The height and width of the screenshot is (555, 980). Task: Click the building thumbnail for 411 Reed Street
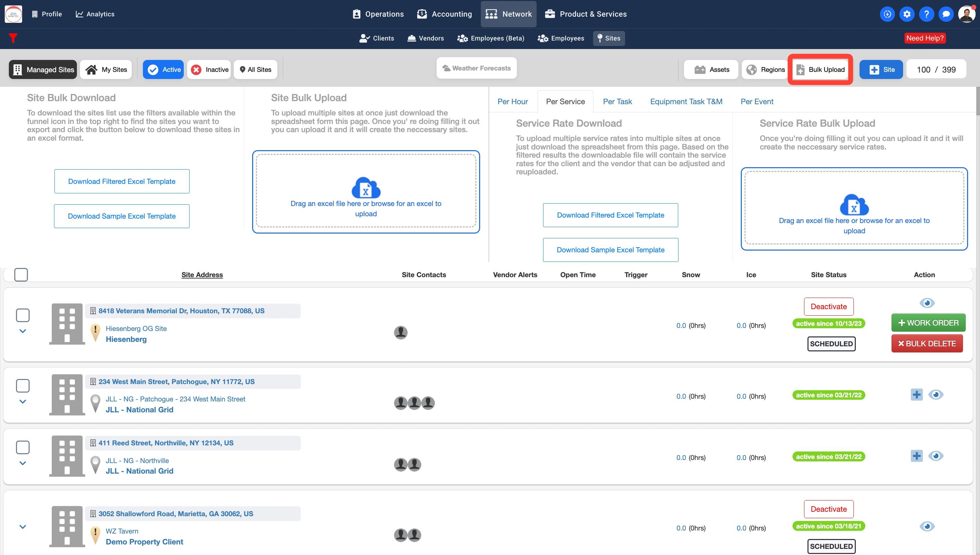point(67,456)
